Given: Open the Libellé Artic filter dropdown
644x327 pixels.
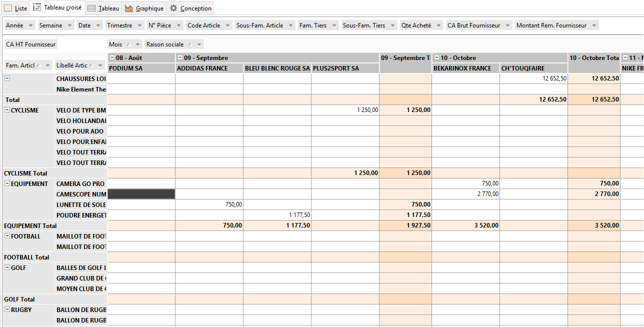Looking at the screenshot, I should coord(100,65).
